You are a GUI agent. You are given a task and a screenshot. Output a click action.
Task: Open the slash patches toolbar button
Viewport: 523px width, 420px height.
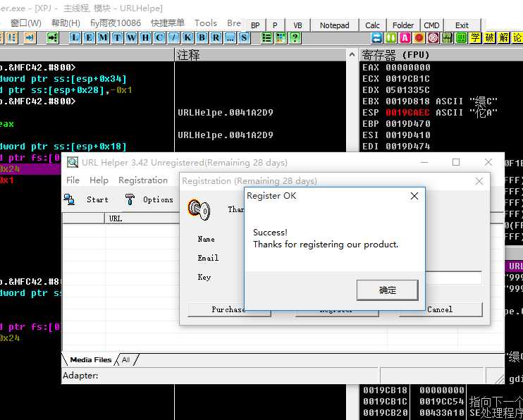click(173, 37)
